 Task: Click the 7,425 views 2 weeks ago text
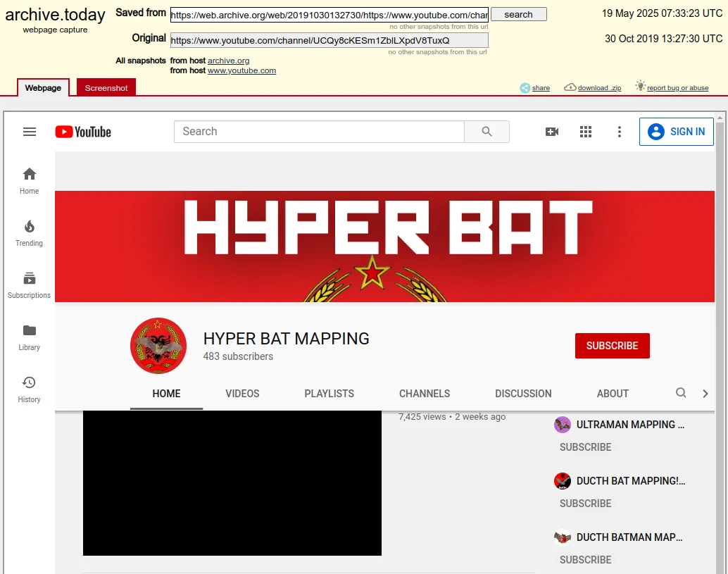452,416
